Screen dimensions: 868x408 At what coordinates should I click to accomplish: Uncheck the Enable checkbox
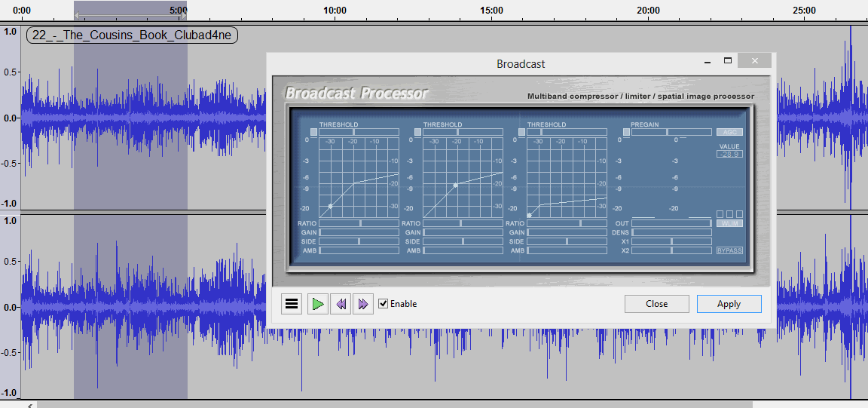pos(383,304)
